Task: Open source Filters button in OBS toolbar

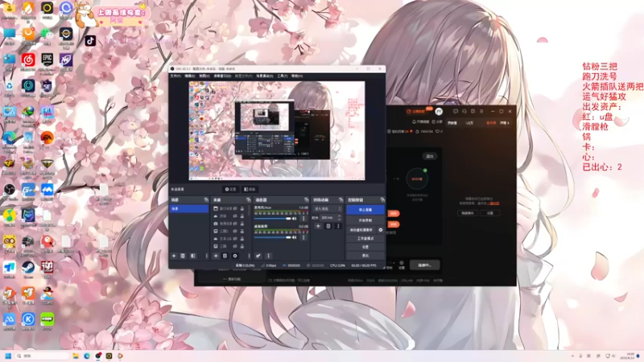Action: click(x=250, y=189)
